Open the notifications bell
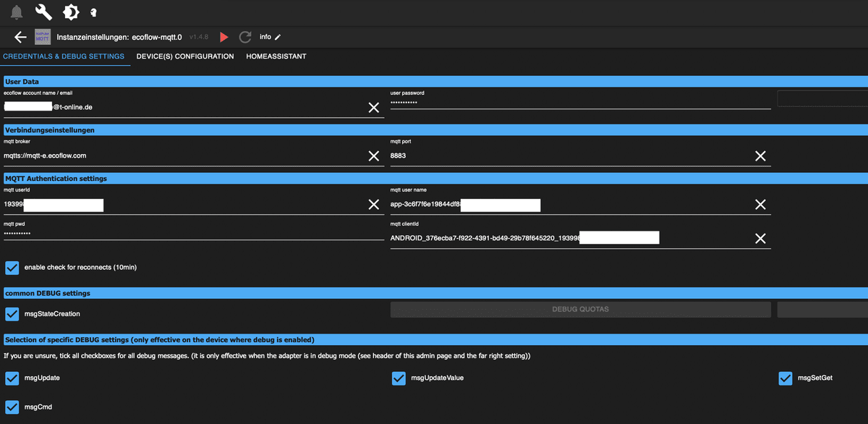Image resolution: width=868 pixels, height=424 pixels. [17, 12]
